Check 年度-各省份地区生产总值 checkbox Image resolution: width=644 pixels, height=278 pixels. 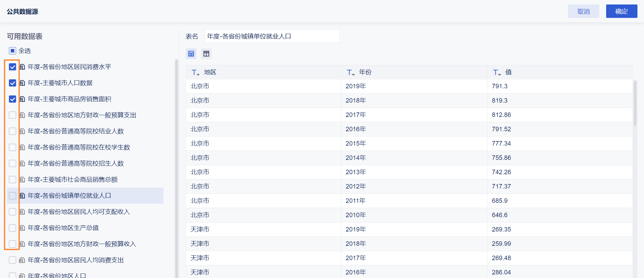click(13, 228)
